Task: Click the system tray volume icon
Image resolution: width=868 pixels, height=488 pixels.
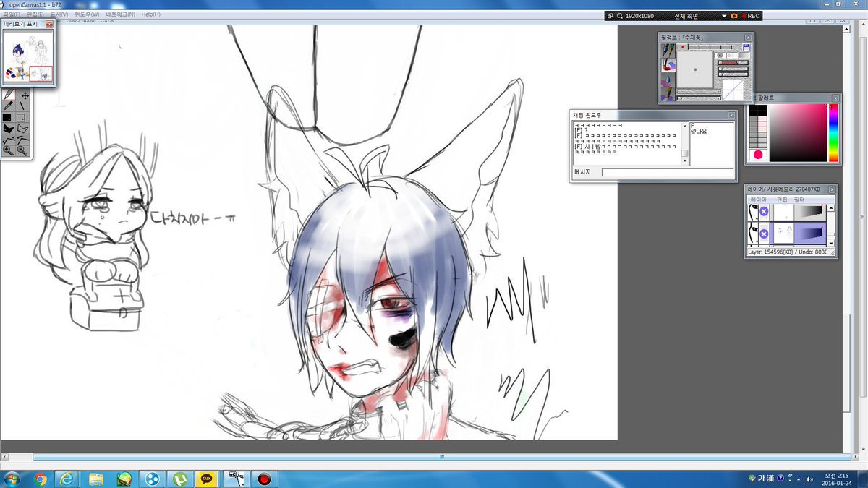Action: coord(809,479)
